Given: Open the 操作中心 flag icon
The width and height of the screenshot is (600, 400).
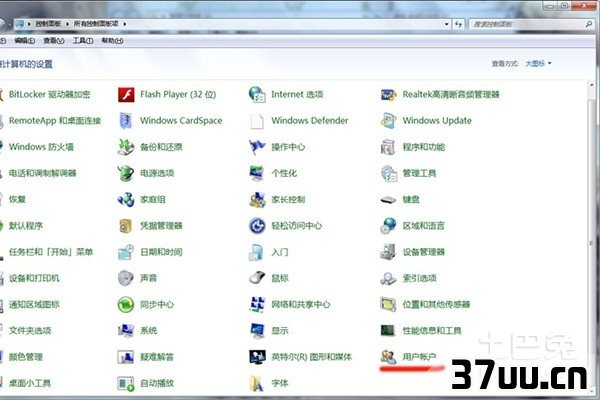Looking at the screenshot, I should click(x=257, y=147).
